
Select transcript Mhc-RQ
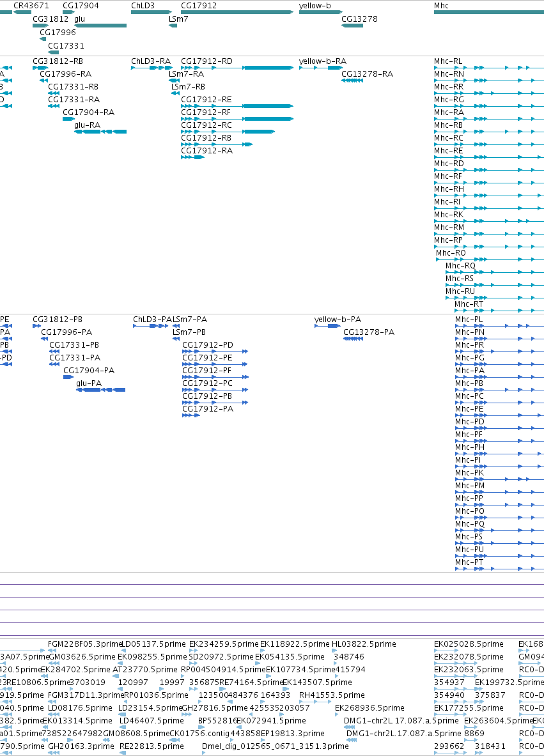pos(460,266)
